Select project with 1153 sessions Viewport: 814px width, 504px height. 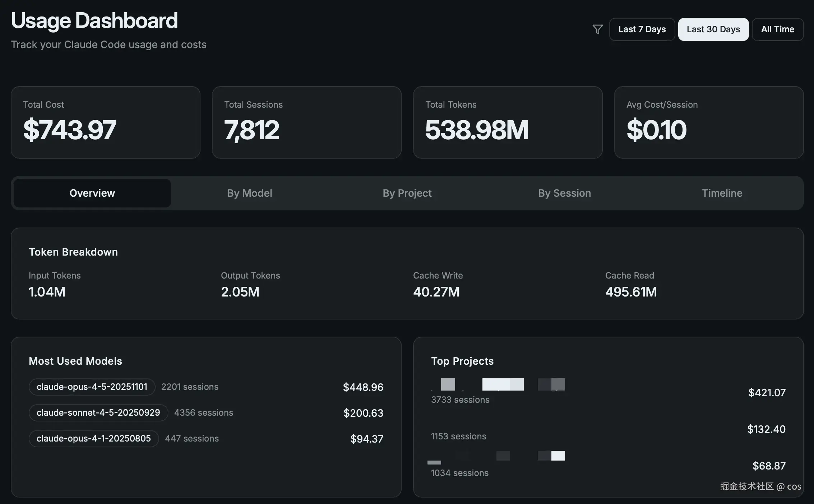[458, 436]
